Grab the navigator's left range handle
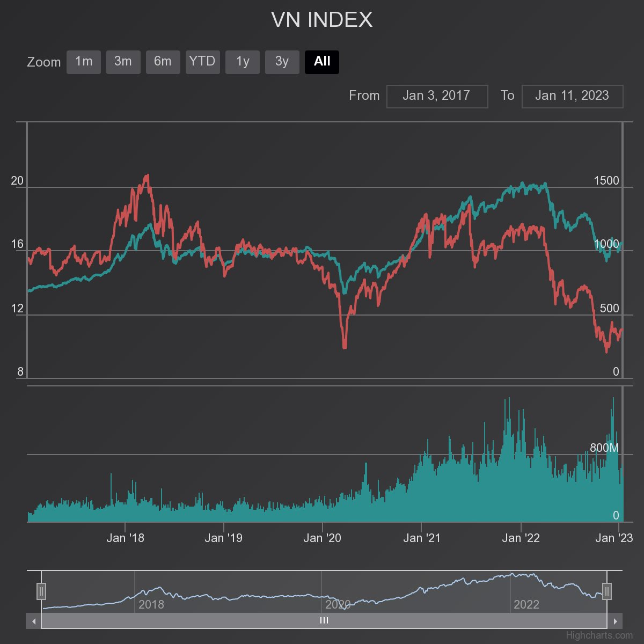Image resolution: width=644 pixels, height=644 pixels. (41, 591)
